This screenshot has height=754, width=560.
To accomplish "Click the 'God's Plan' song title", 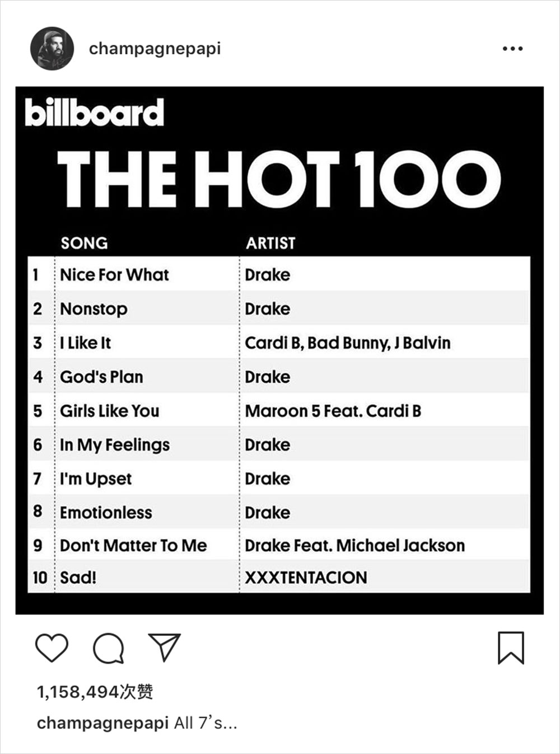I will click(x=101, y=377).
